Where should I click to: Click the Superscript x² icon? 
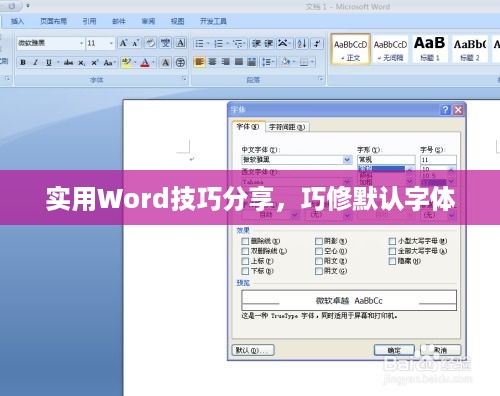coord(95,62)
